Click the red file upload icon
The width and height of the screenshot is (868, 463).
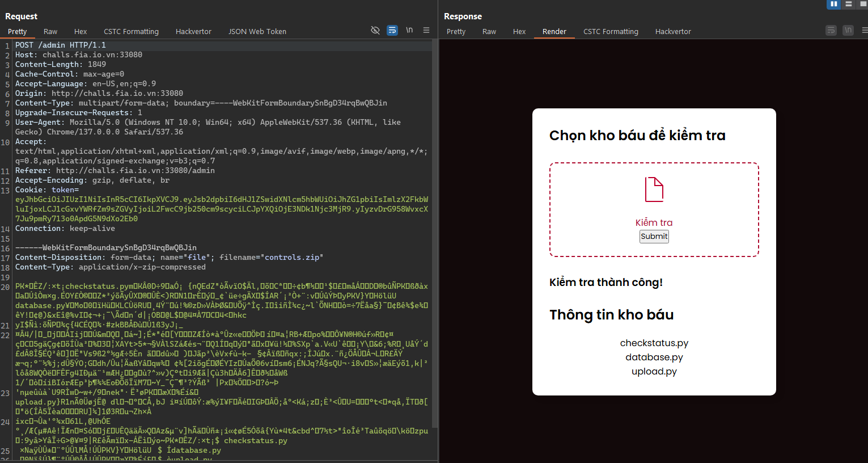654,190
